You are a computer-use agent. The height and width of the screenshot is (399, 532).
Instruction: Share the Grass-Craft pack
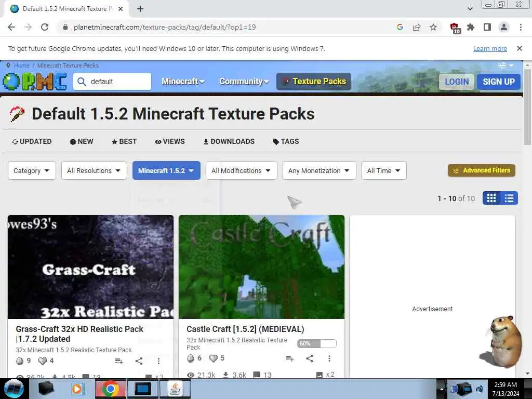pos(139,361)
